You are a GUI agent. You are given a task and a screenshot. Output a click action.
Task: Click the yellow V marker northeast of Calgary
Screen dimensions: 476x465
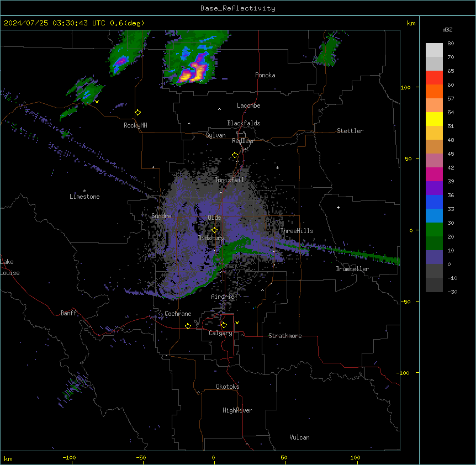point(237,323)
